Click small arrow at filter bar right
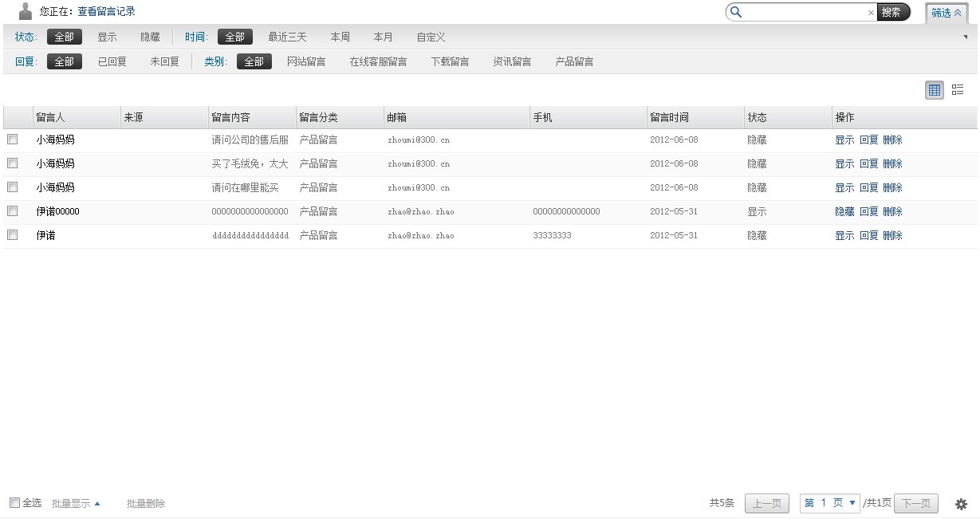This screenshot has width=980, height=519. tap(966, 37)
